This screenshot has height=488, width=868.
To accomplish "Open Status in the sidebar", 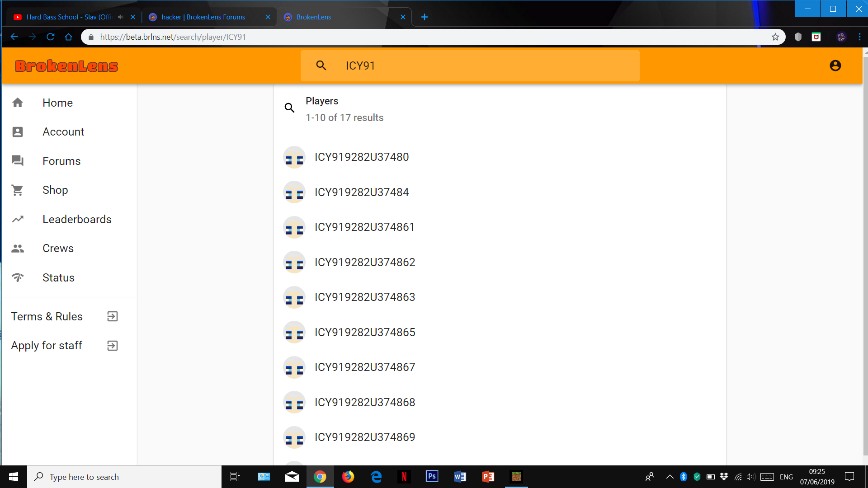I will (x=70, y=277).
